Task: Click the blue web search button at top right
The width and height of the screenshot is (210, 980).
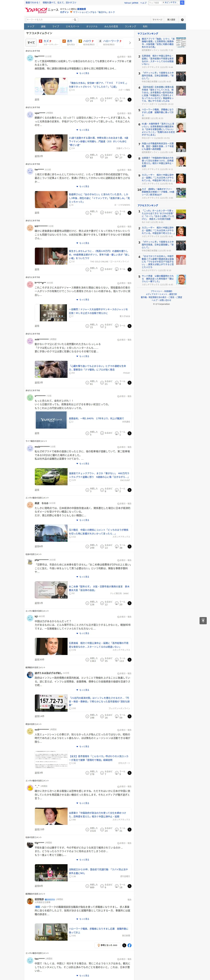Action: tap(182, 3)
